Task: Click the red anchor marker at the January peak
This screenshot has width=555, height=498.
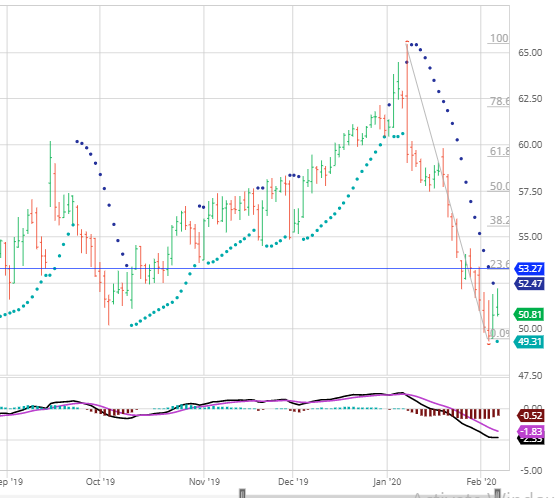Action: pos(407,42)
